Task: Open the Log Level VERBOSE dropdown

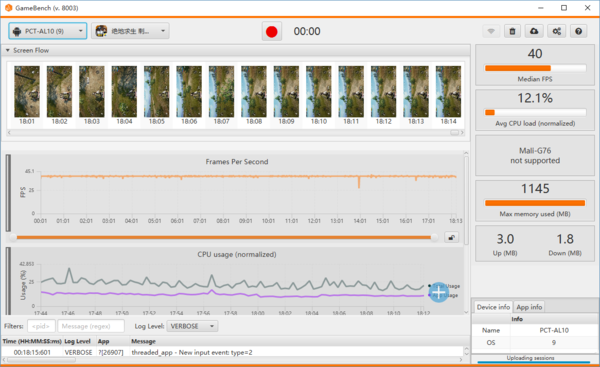Action: coord(192,326)
